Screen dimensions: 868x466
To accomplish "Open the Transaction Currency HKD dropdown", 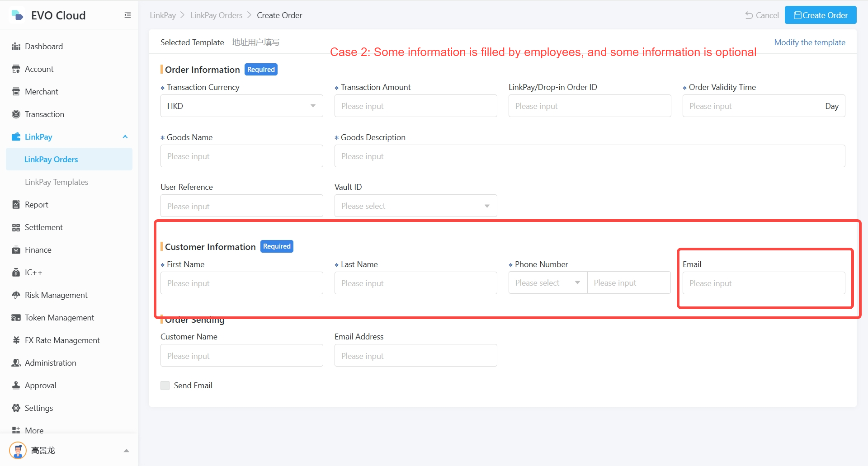I will (241, 106).
